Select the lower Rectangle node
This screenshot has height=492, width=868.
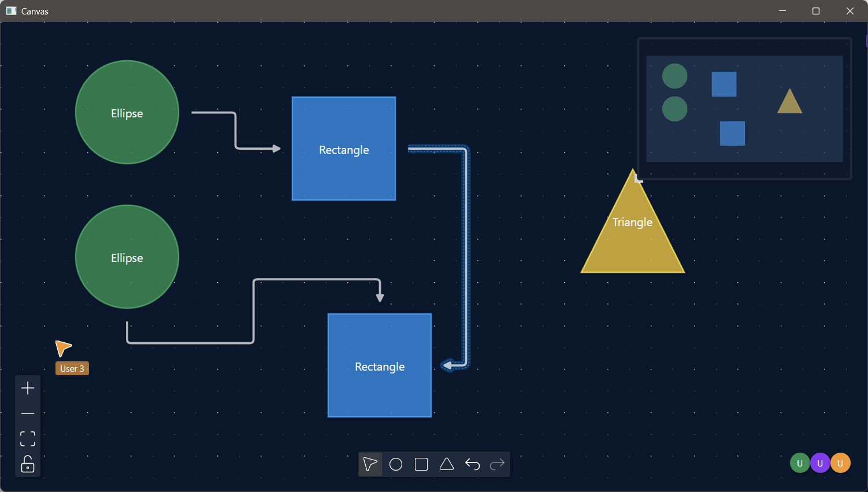click(380, 365)
